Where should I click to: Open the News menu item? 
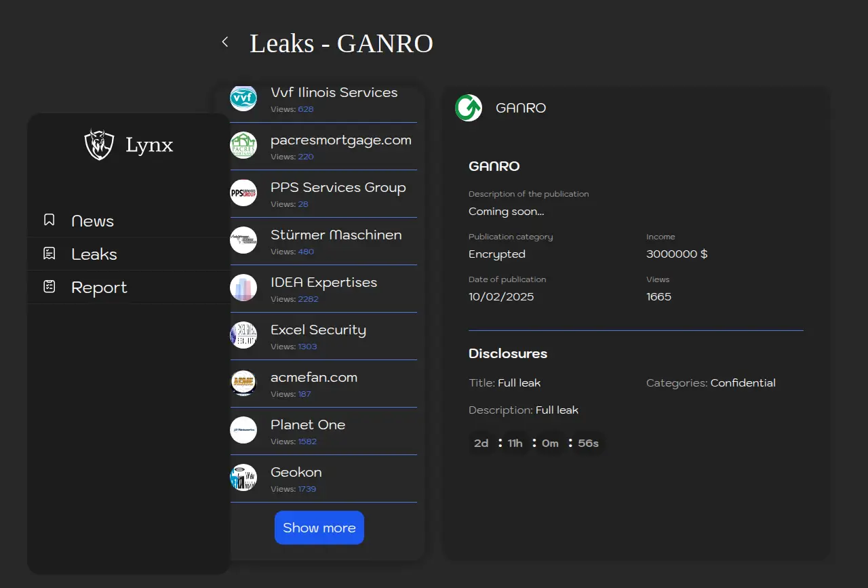pyautogui.click(x=92, y=221)
